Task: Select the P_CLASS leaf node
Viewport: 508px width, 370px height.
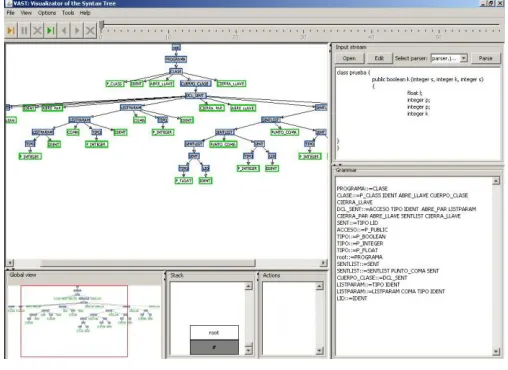Action: (115, 84)
